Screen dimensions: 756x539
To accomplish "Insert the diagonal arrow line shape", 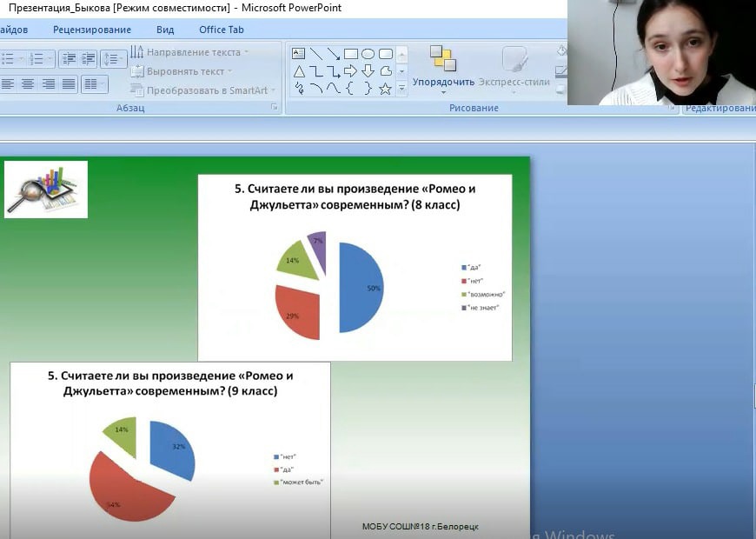I will point(333,54).
